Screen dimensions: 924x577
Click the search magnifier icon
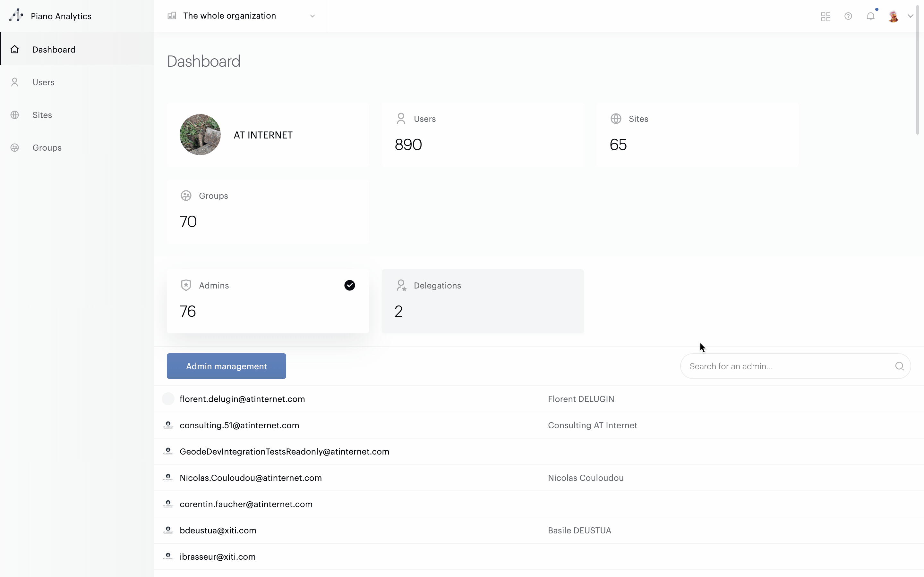[899, 366]
